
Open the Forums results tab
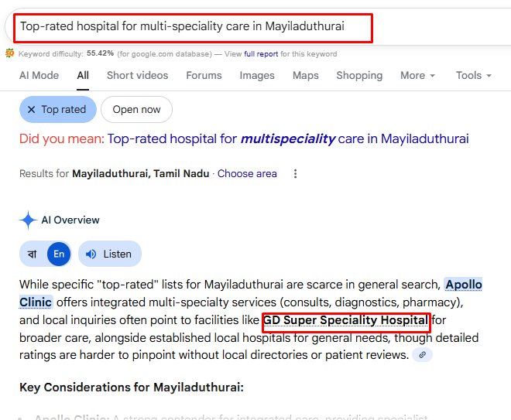[204, 75]
